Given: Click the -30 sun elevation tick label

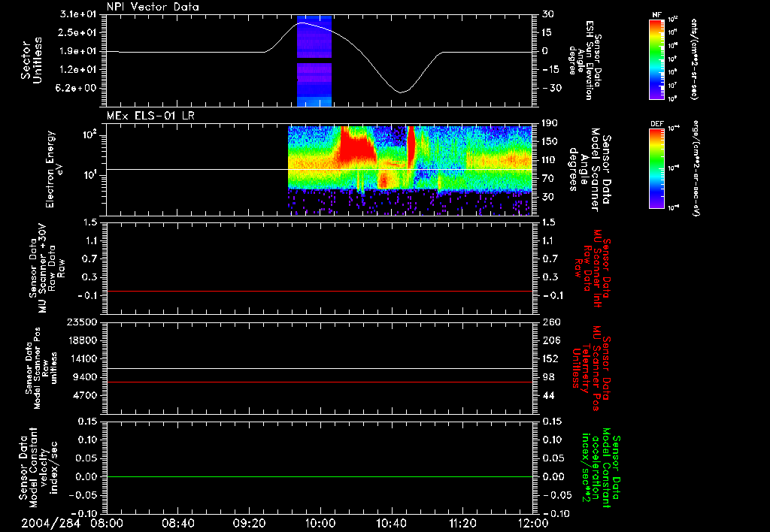Looking at the screenshot, I should click(x=552, y=88).
